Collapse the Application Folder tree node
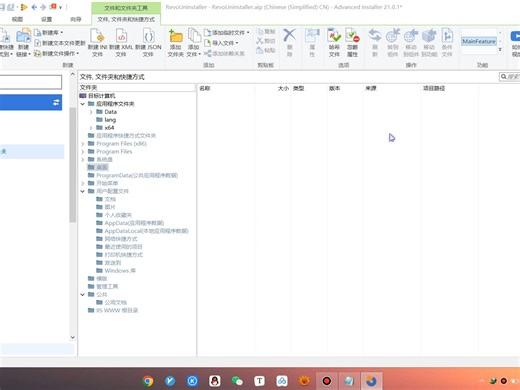The width and height of the screenshot is (520, 390). (x=83, y=104)
